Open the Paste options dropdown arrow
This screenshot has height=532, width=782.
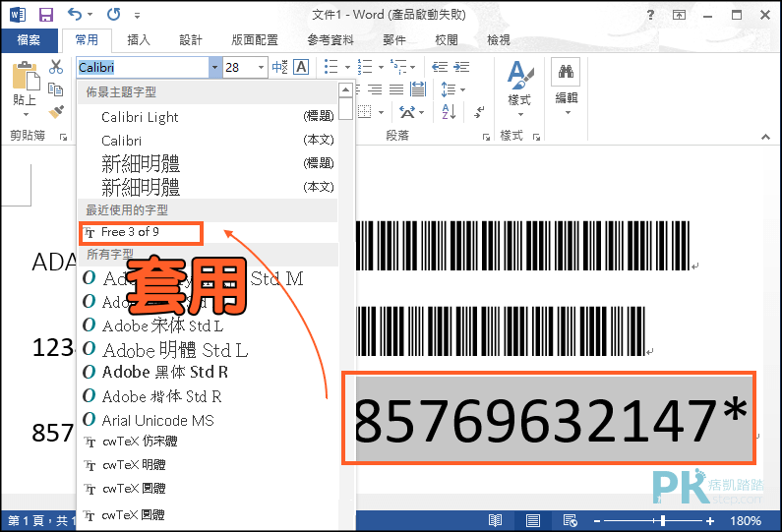[x=26, y=114]
